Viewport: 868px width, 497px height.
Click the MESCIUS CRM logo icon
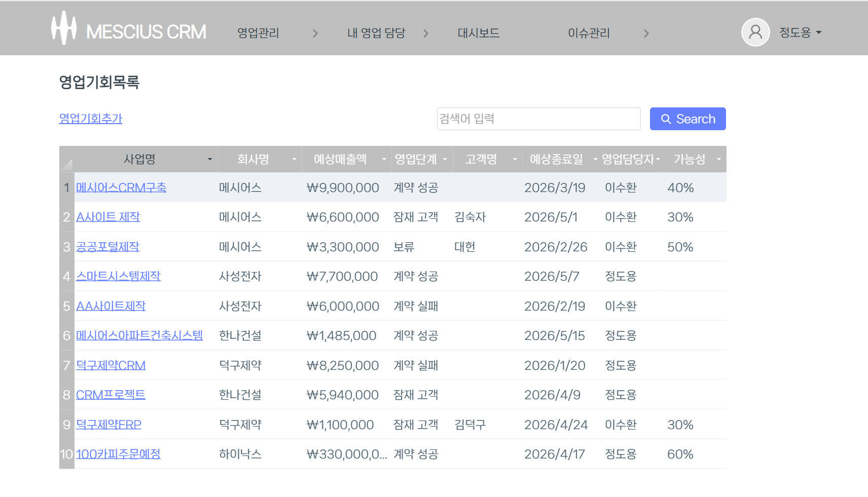pos(64,28)
